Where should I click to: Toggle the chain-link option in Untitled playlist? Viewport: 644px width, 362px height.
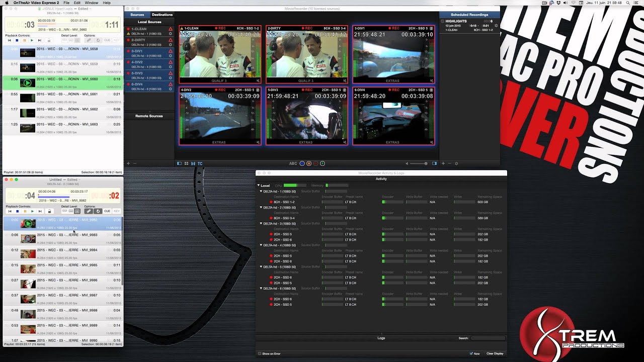(x=89, y=211)
